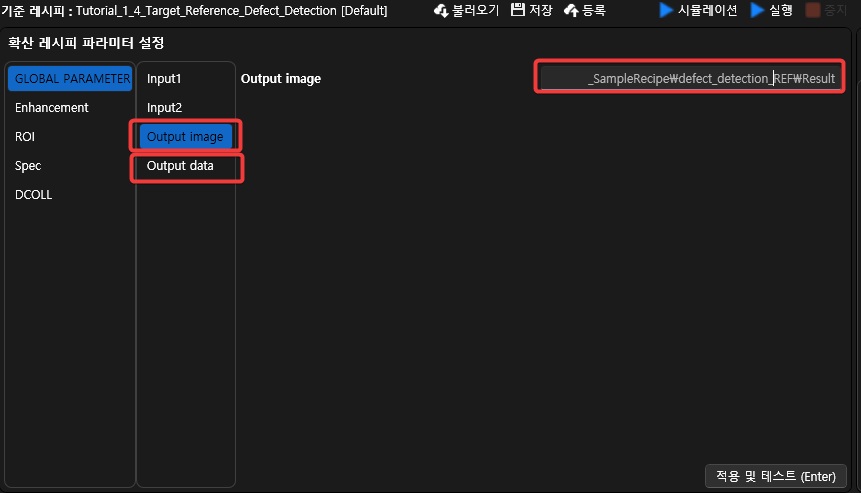Select the Input1 parameter item
Image resolution: width=861 pixels, height=493 pixels.
click(x=164, y=78)
